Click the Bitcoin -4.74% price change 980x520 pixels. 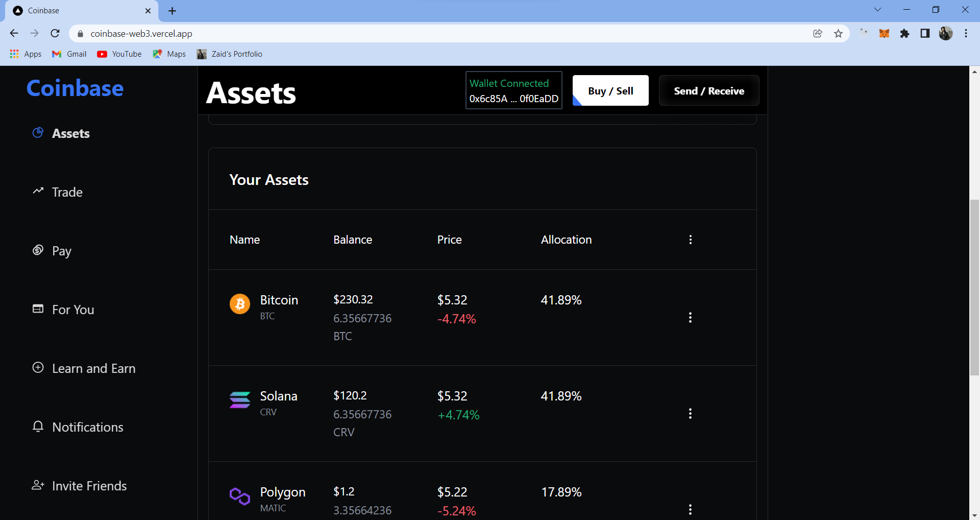[457, 319]
